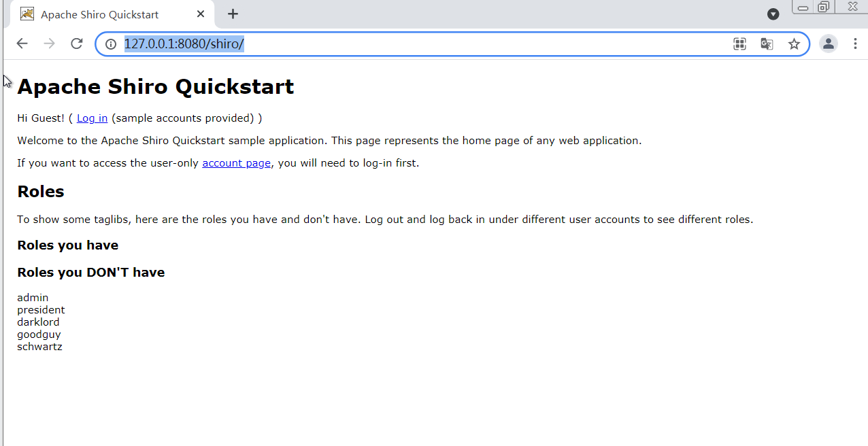The height and width of the screenshot is (446, 868).
Task: Minimize the browser window
Action: tap(803, 7)
